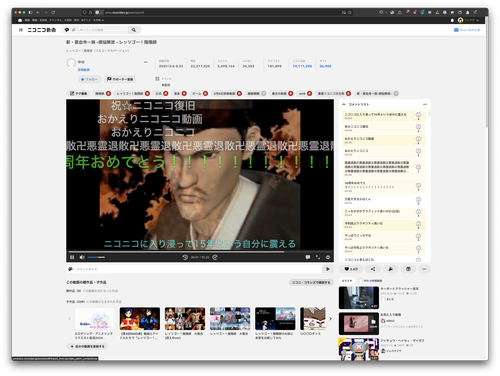Go back with the browser back arrow
500x376 pixels.
[38, 12]
